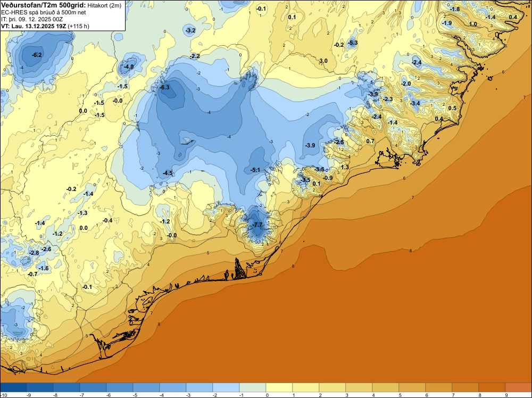
Task: Click the -5.1 temperature label
Action: 255,170
